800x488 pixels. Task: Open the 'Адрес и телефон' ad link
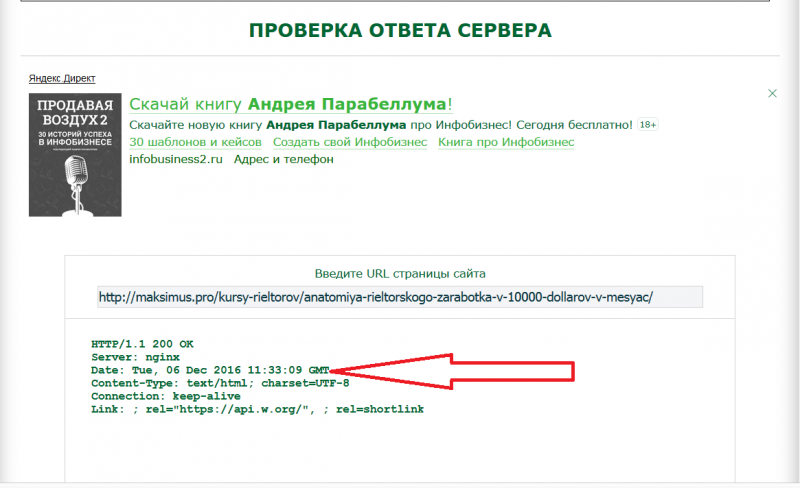click(x=283, y=159)
